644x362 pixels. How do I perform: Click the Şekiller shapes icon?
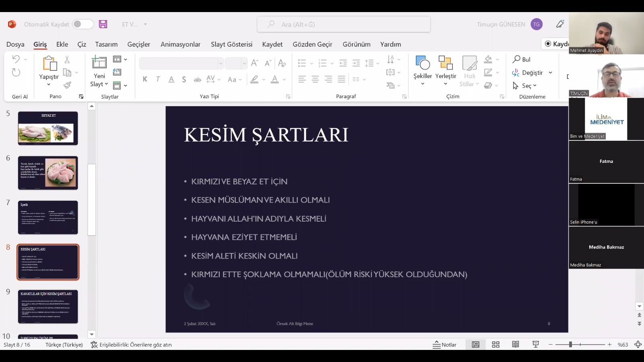click(423, 63)
